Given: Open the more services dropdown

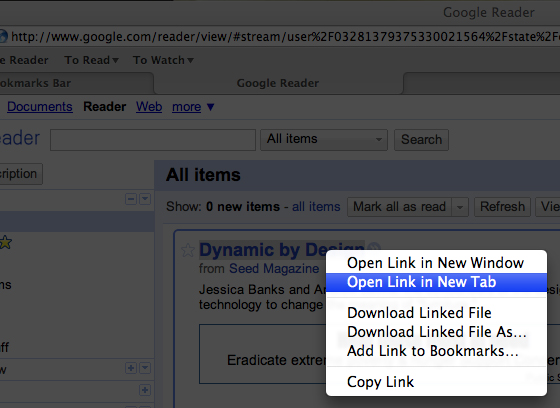Looking at the screenshot, I should coord(193,107).
